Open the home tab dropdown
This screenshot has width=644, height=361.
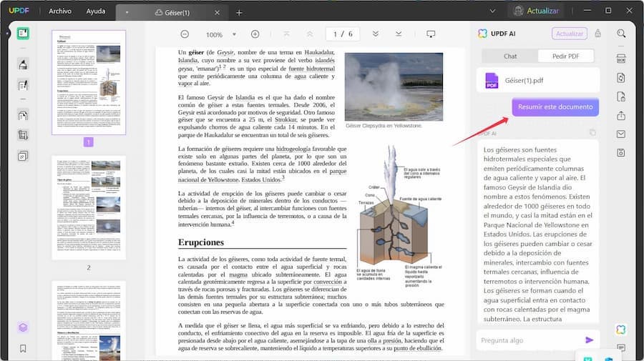click(127, 13)
